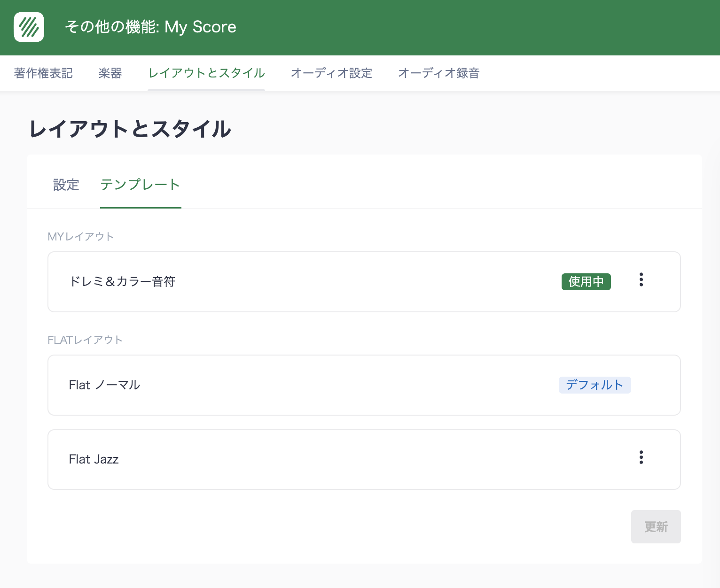
Task: Click the 更新 button
Action: [656, 526]
